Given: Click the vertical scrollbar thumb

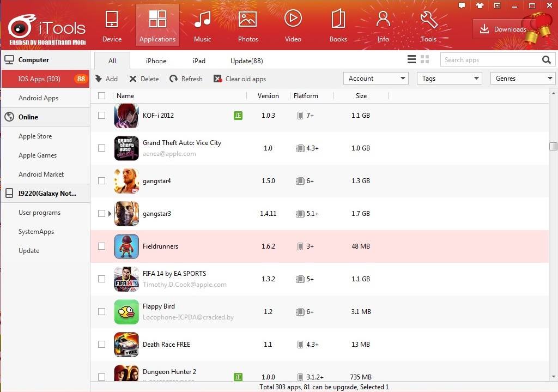Looking at the screenshot, I should coord(553,146).
